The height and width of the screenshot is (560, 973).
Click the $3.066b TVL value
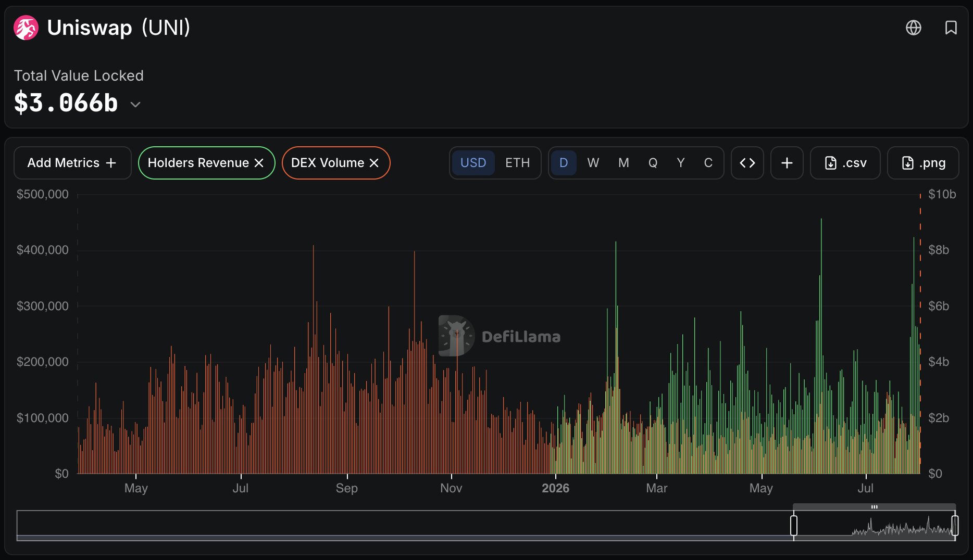pyautogui.click(x=66, y=103)
